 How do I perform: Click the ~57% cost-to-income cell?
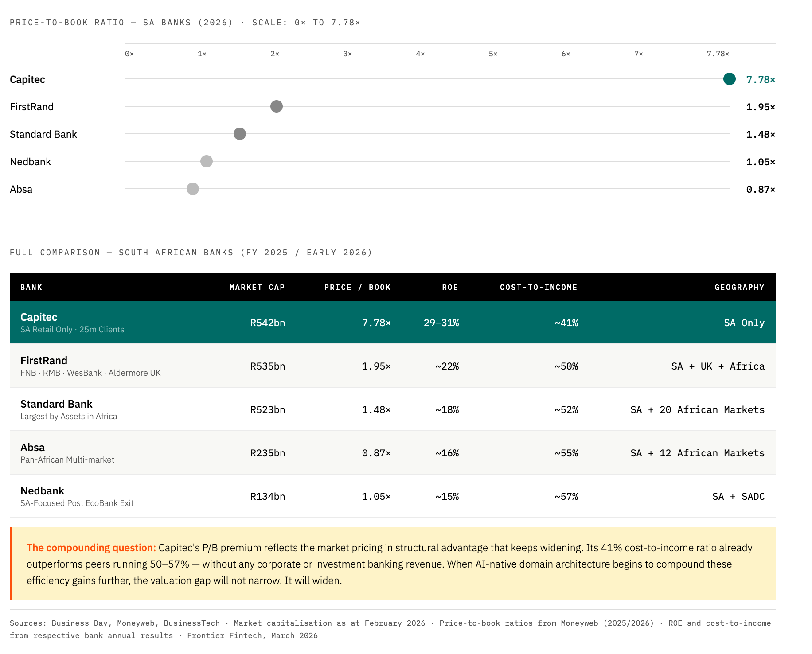click(566, 496)
